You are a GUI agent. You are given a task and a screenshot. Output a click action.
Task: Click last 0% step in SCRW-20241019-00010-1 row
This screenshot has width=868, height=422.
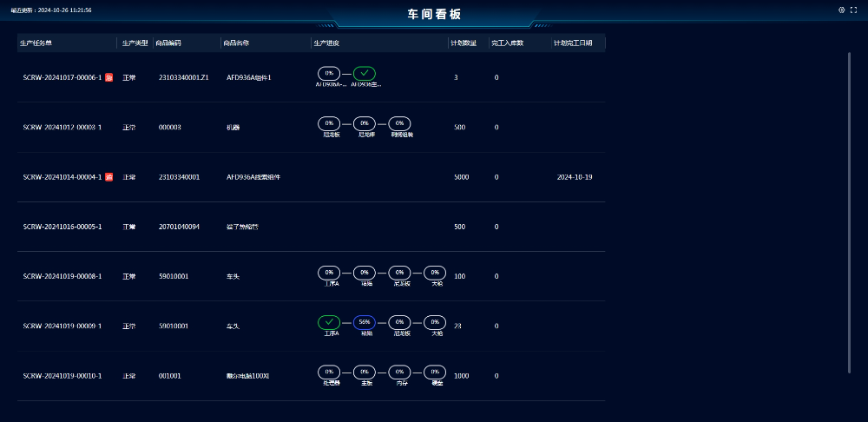coord(435,372)
